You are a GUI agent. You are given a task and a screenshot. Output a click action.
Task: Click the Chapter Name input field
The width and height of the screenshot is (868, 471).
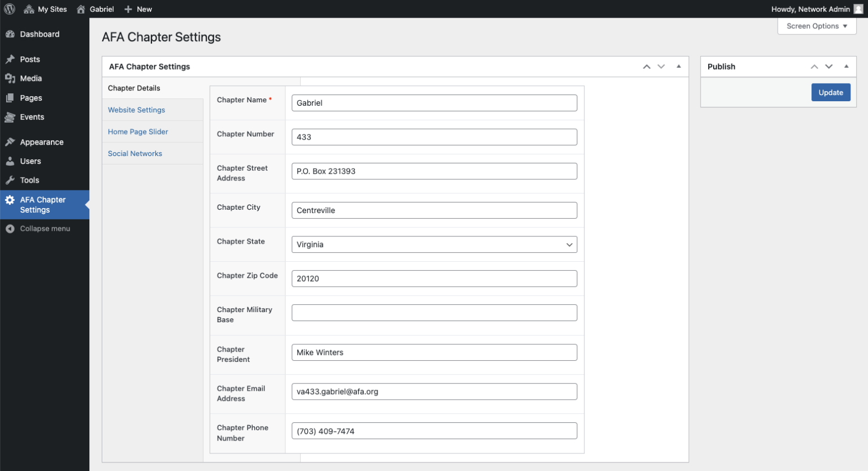pos(435,103)
